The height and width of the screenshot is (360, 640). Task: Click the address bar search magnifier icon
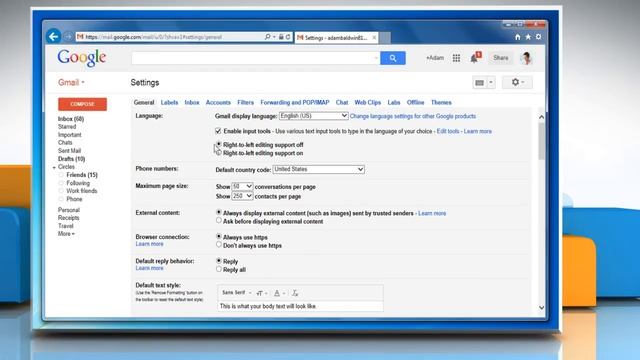point(267,37)
